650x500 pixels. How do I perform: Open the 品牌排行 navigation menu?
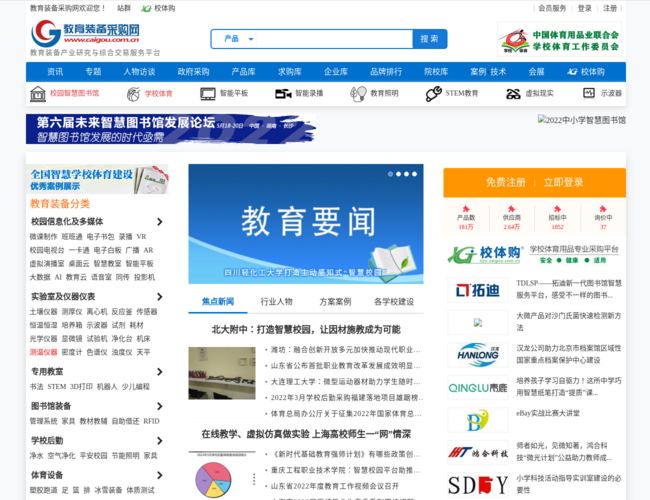tap(386, 72)
